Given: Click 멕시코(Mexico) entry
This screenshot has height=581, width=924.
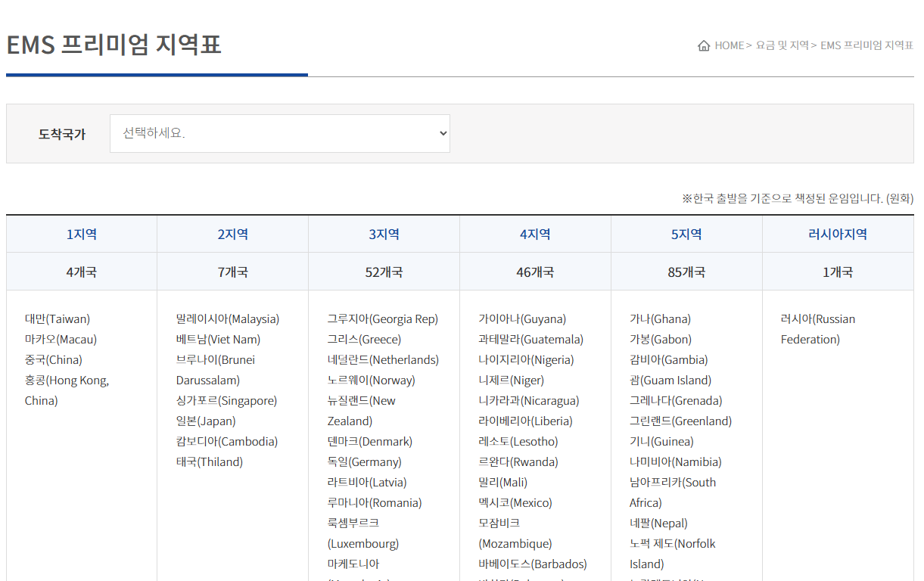Looking at the screenshot, I should 515,503.
